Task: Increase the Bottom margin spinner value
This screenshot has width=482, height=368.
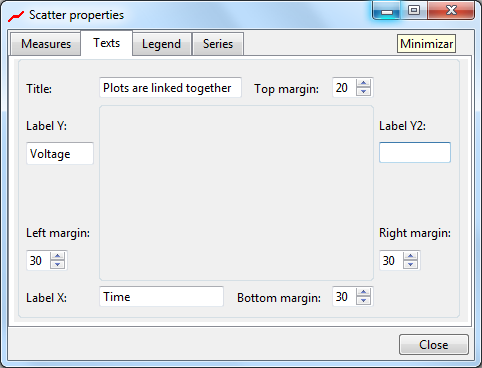Action: point(363,292)
